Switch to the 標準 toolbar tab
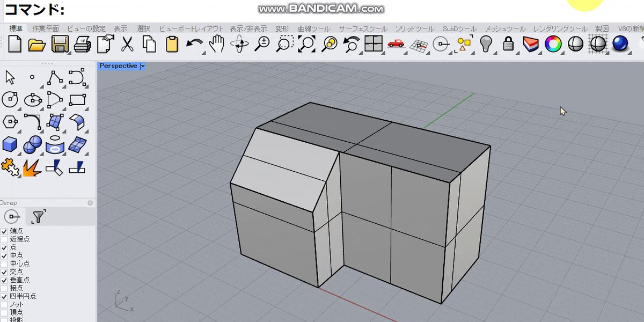 [16, 28]
